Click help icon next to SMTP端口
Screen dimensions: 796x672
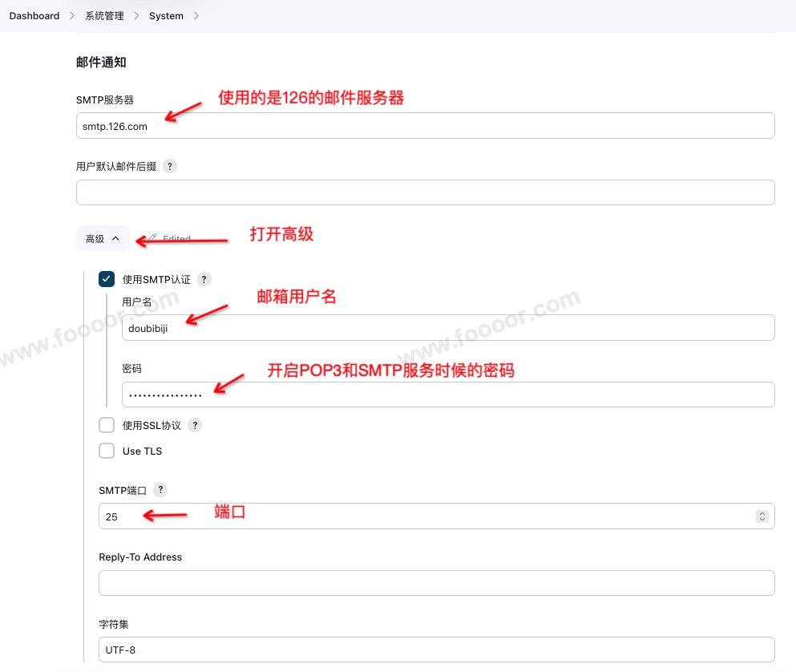point(160,490)
